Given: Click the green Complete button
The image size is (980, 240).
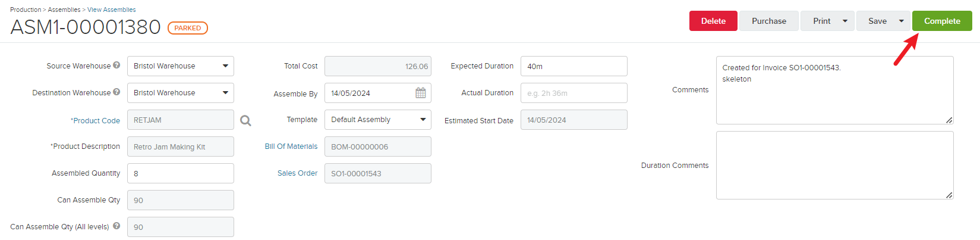Looking at the screenshot, I should pyautogui.click(x=942, y=21).
